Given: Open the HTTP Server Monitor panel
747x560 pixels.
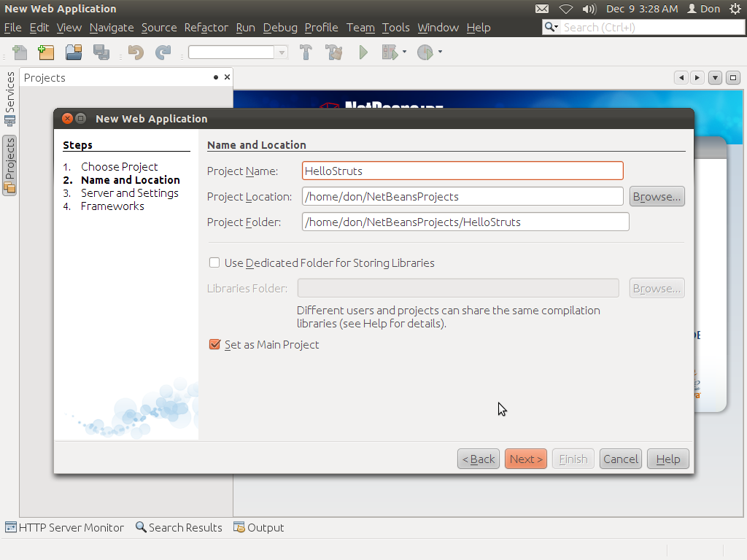Looking at the screenshot, I should 64,527.
